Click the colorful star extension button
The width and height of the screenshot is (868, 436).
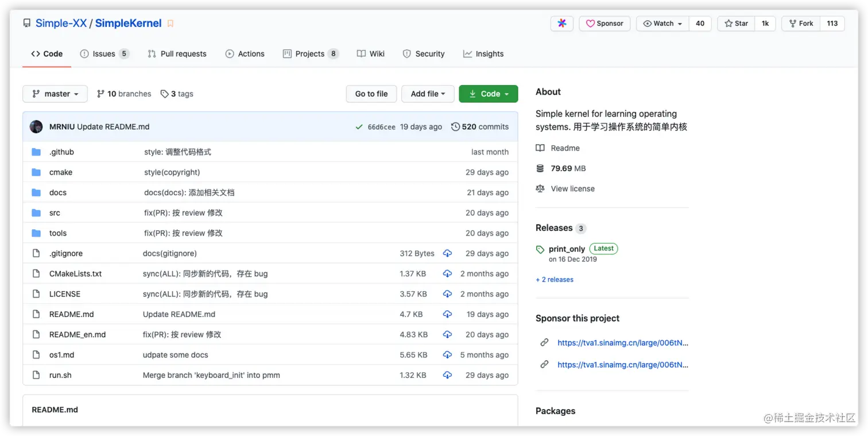[562, 24]
